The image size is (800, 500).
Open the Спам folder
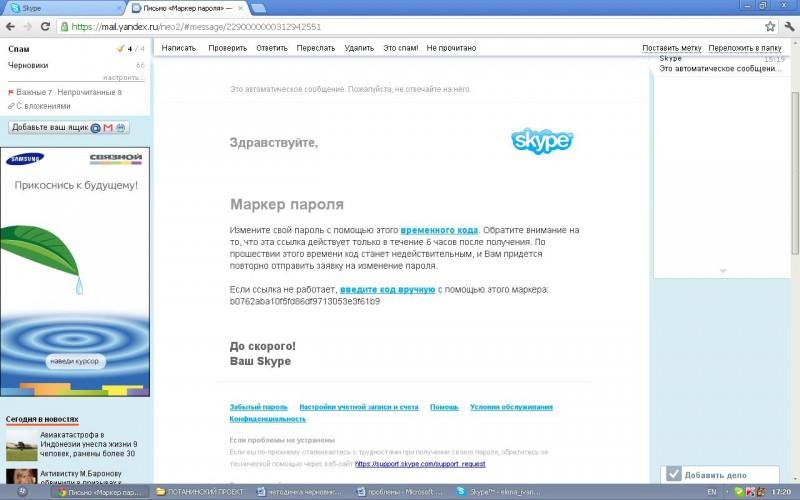[19, 49]
